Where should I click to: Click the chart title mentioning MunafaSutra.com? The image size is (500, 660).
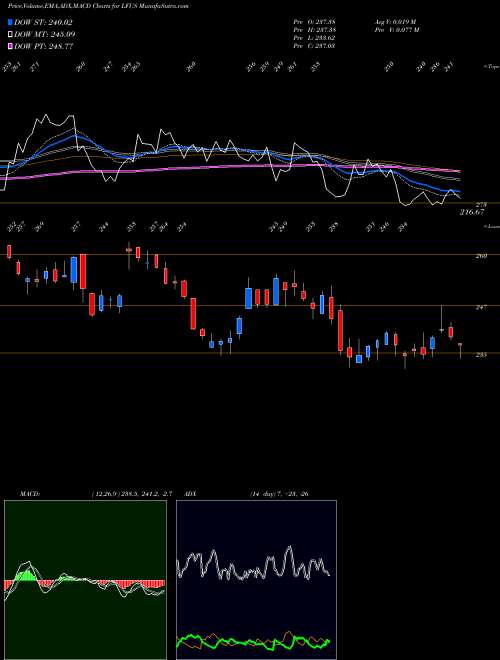pyautogui.click(x=98, y=6)
